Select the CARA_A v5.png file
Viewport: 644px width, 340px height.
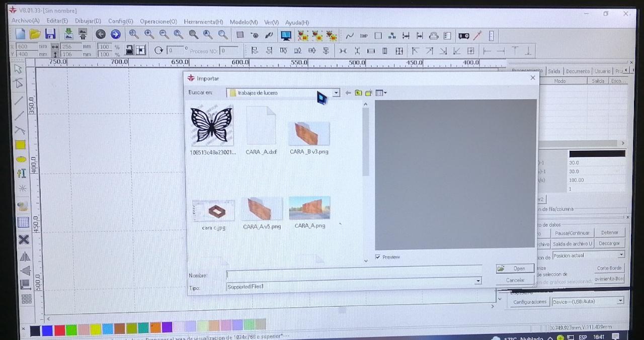[x=262, y=213]
